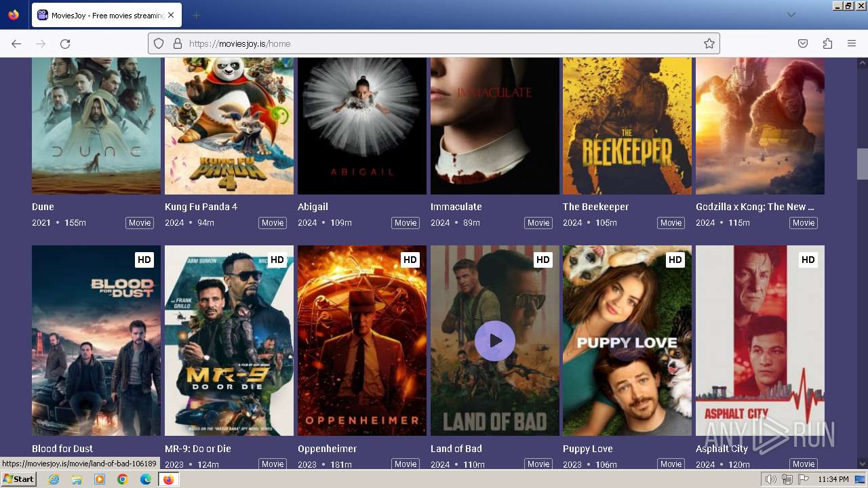868x488 pixels.
Task: Click The Beekeeper title link
Action: tap(596, 207)
